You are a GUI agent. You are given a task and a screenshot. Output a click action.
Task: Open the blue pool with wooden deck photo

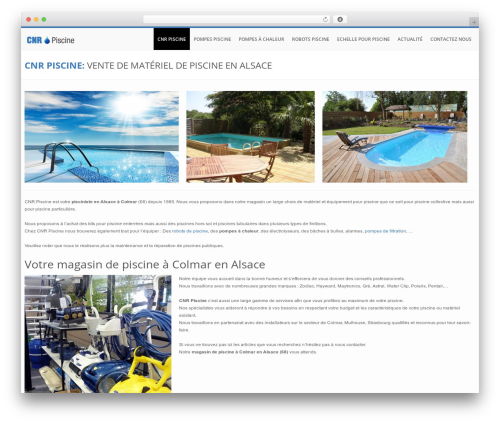coord(395,137)
